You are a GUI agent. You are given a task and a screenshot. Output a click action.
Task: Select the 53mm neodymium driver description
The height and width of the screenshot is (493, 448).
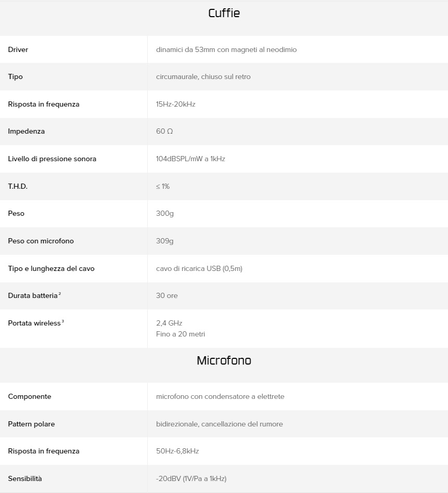point(226,50)
